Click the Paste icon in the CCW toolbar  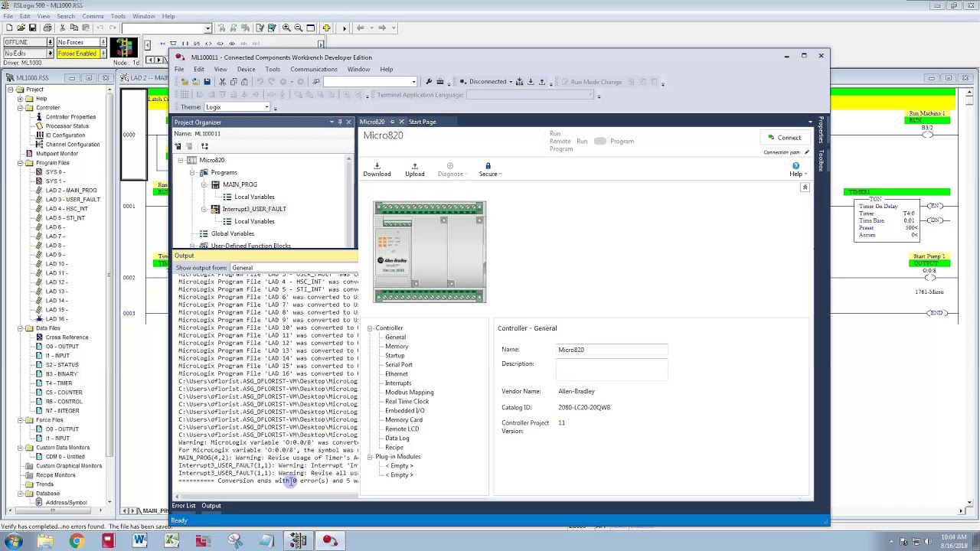click(x=244, y=82)
